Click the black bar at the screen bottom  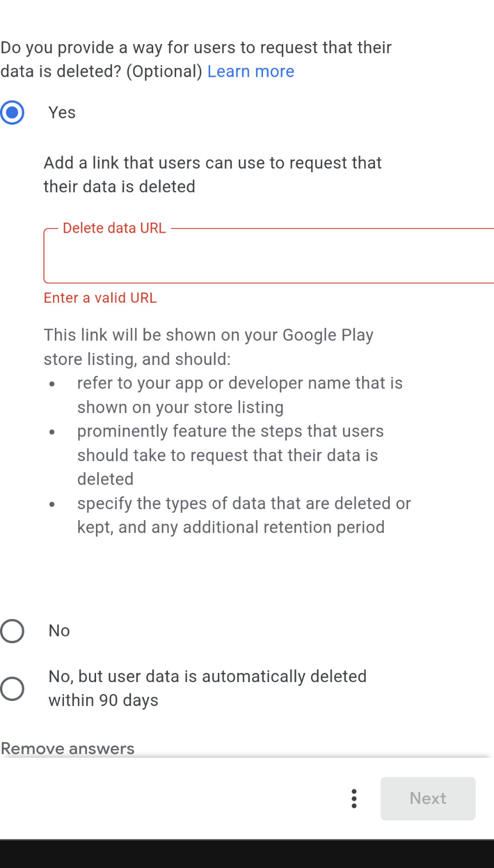coord(247,854)
